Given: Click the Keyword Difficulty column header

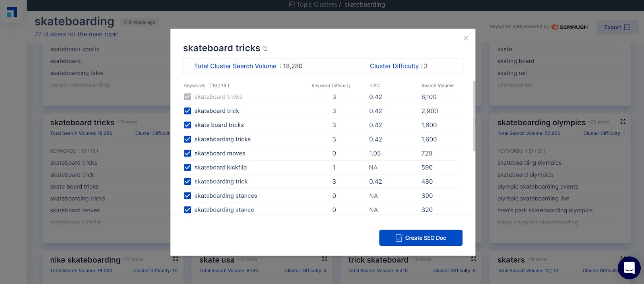Looking at the screenshot, I should click(331, 85).
